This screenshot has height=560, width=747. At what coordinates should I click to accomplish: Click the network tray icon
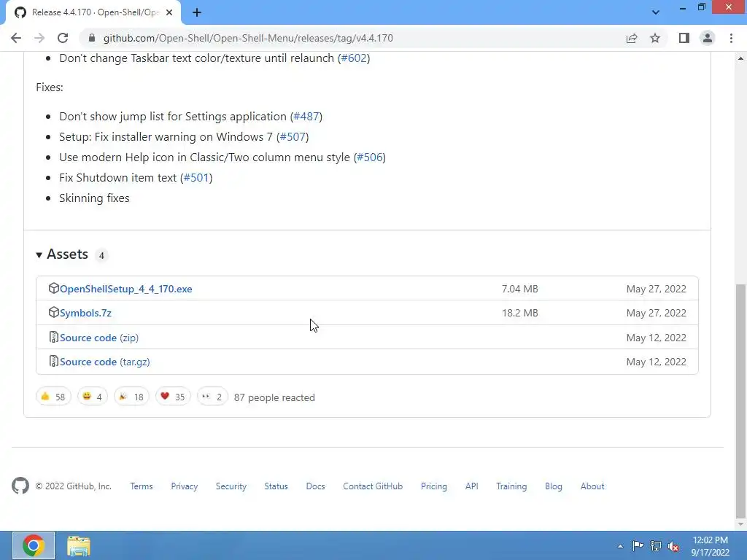point(656,545)
